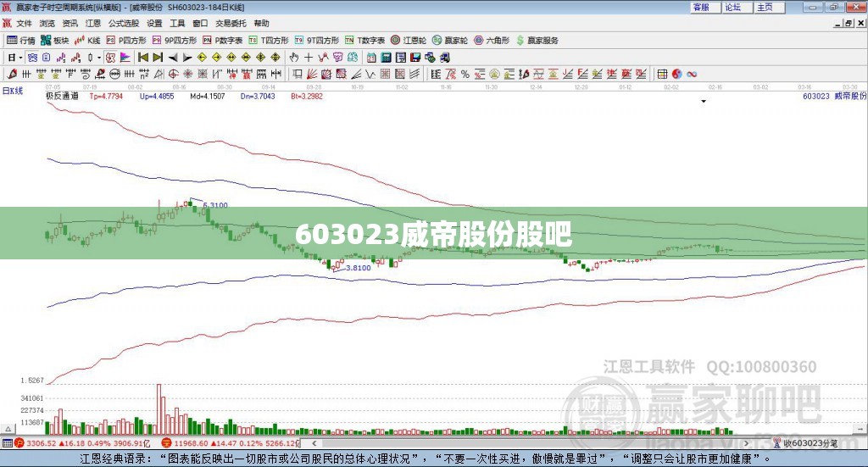This screenshot has height=467, width=868.
Task: Click the 主页 homepage button
Action: (x=769, y=7)
